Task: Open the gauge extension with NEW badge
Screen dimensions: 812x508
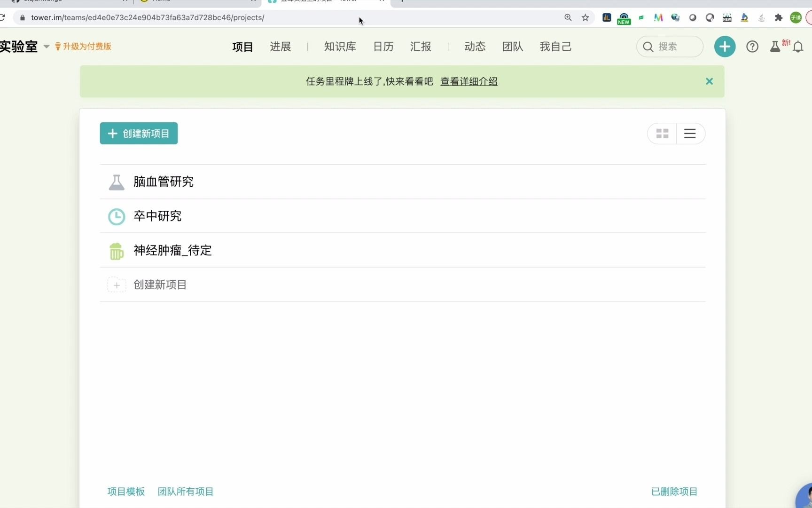Action: pyautogui.click(x=624, y=18)
